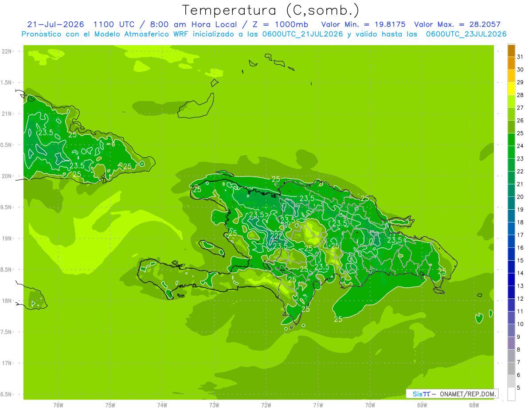Click the '73W' longitude axis label
The image size is (532, 411).
click(x=214, y=405)
